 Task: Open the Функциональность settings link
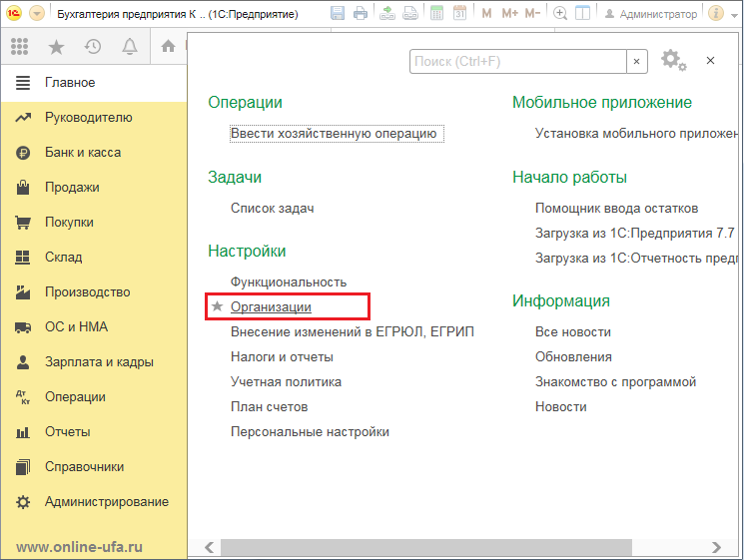(x=289, y=282)
